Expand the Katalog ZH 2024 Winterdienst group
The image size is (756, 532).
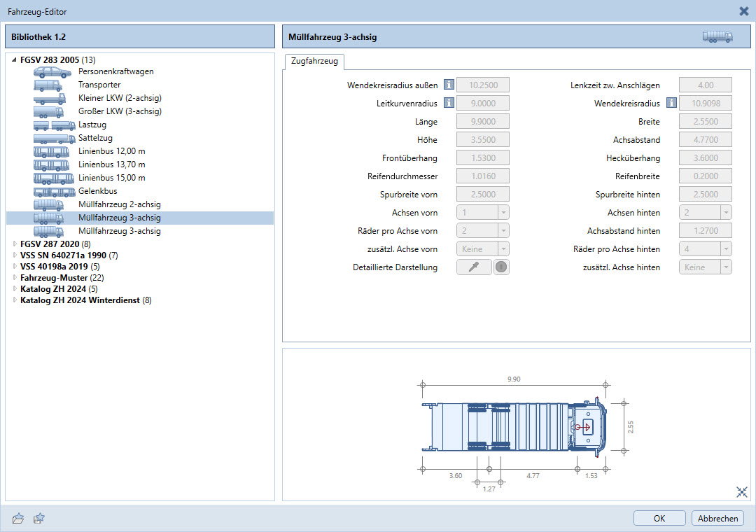tap(15, 301)
